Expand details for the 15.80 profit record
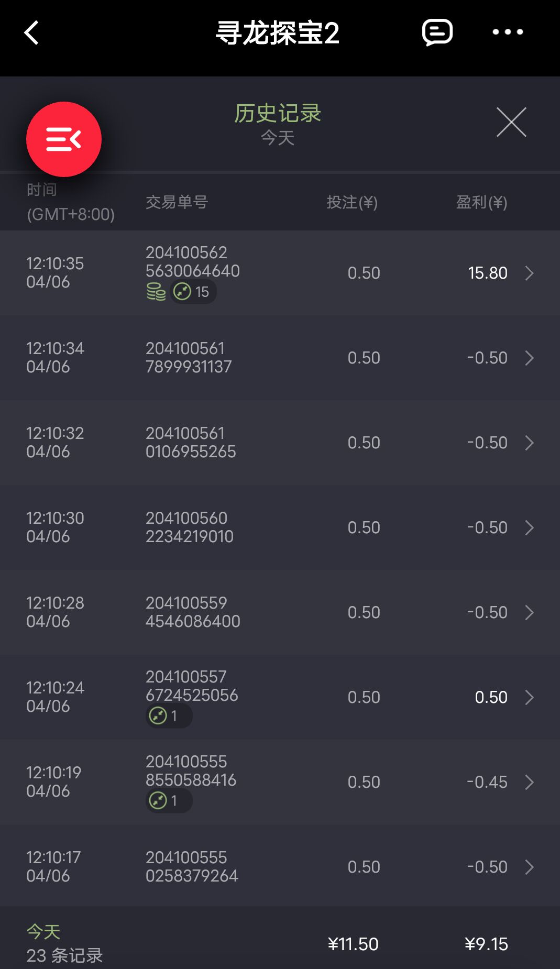This screenshot has height=969, width=560. (x=530, y=273)
